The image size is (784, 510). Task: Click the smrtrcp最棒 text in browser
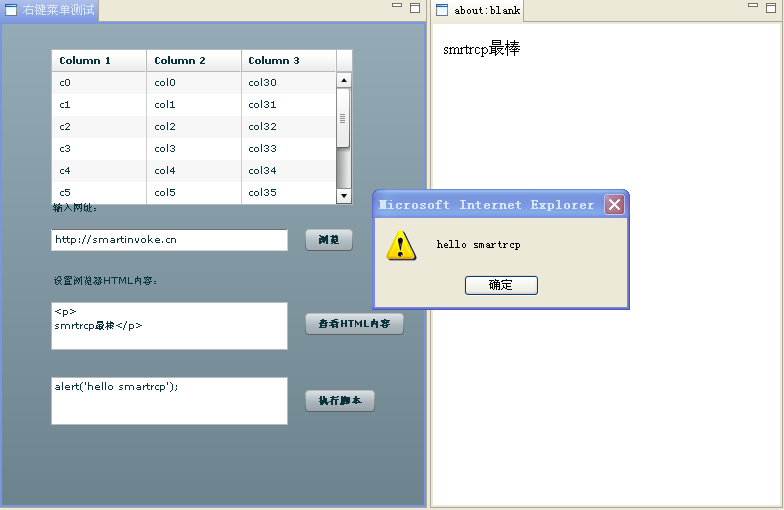[x=482, y=49]
